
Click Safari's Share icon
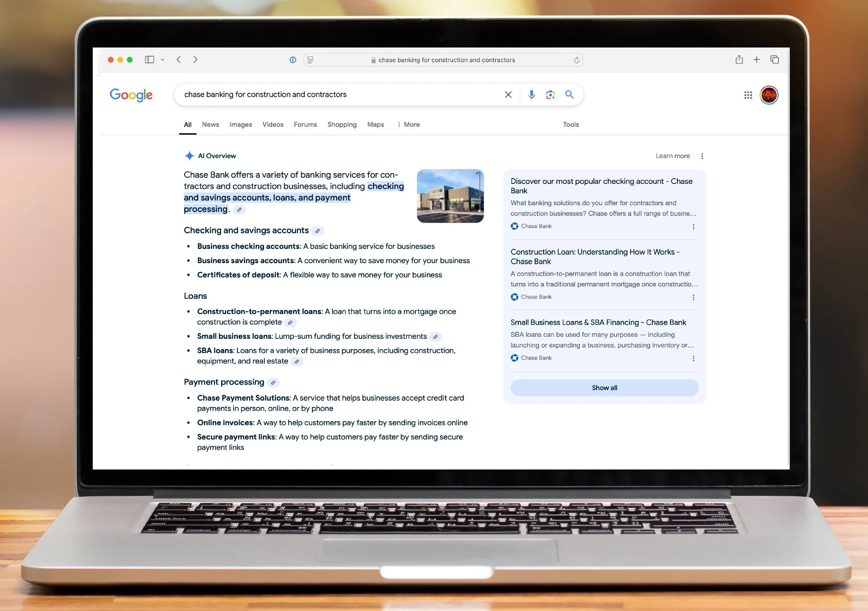click(x=739, y=60)
